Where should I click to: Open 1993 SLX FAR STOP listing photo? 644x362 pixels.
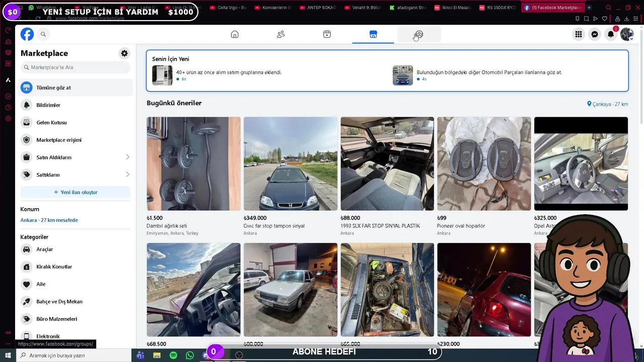click(x=387, y=164)
